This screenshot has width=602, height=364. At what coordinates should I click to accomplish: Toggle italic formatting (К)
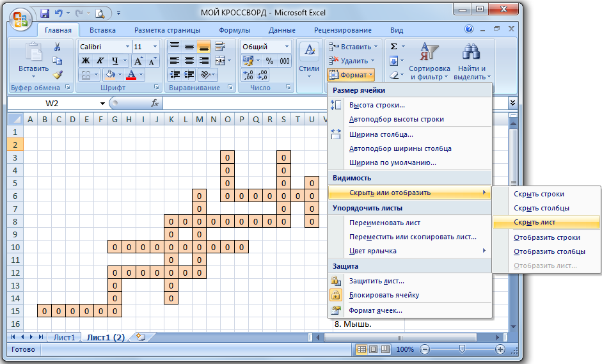coord(100,61)
